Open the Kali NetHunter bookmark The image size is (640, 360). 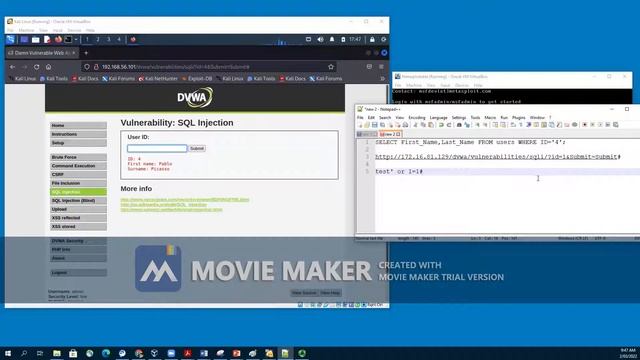158,78
